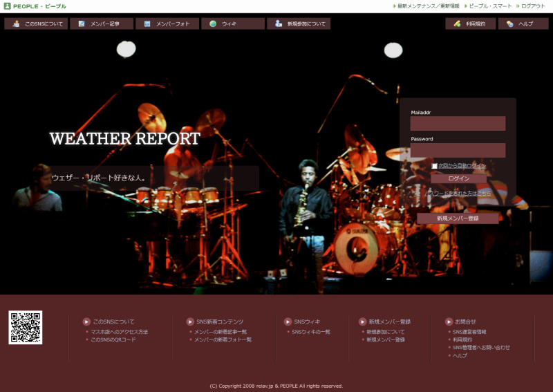
Task: Open the ウィキ navigation tab
Action: click(x=233, y=24)
